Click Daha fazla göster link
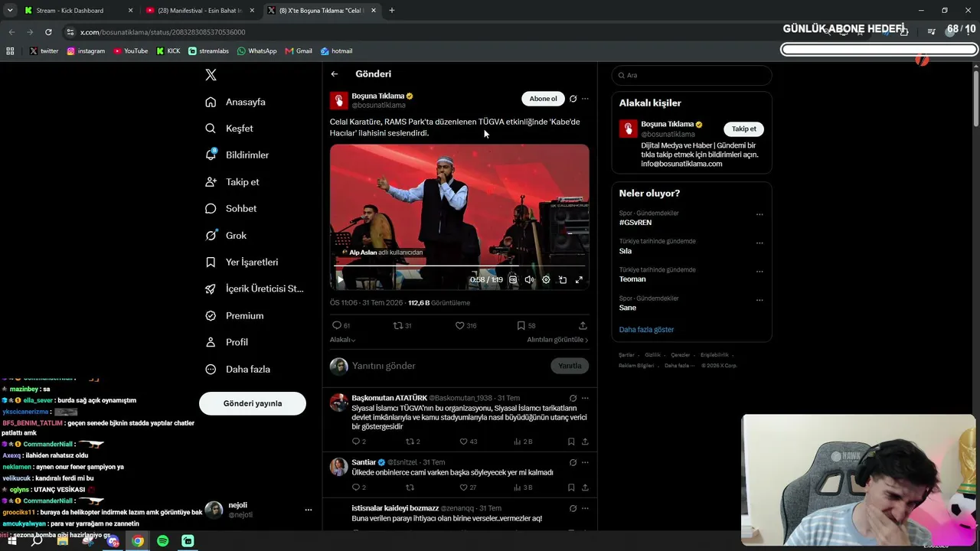This screenshot has width=980, height=551. [646, 330]
